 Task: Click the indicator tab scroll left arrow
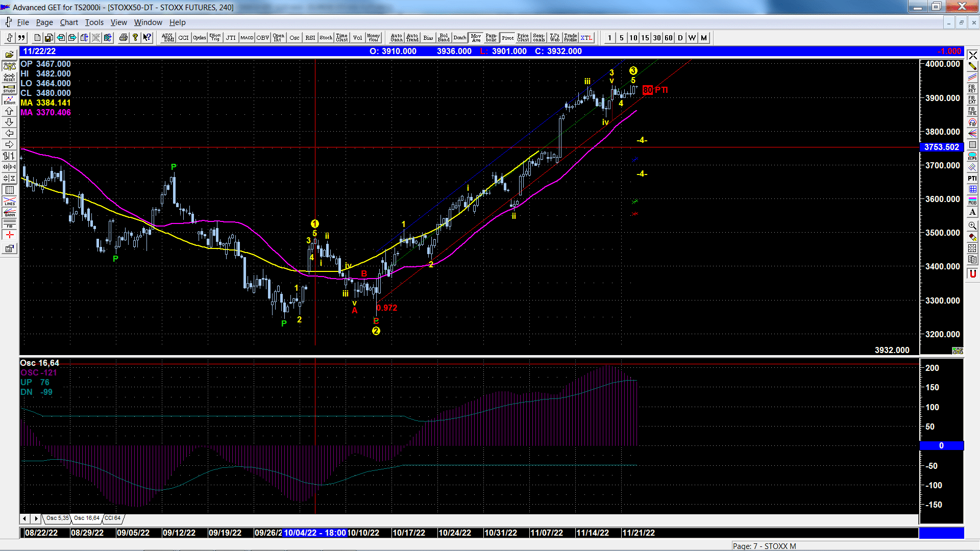(x=24, y=518)
